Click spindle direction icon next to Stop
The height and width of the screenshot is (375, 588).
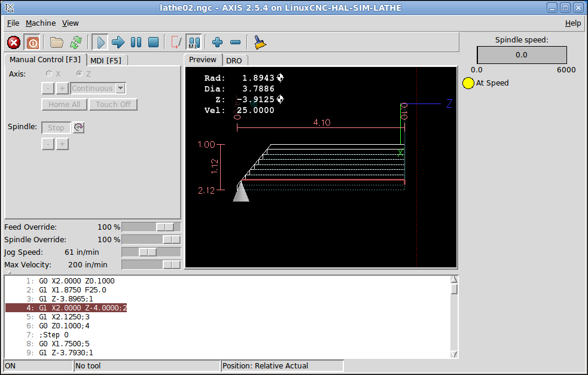(78, 127)
